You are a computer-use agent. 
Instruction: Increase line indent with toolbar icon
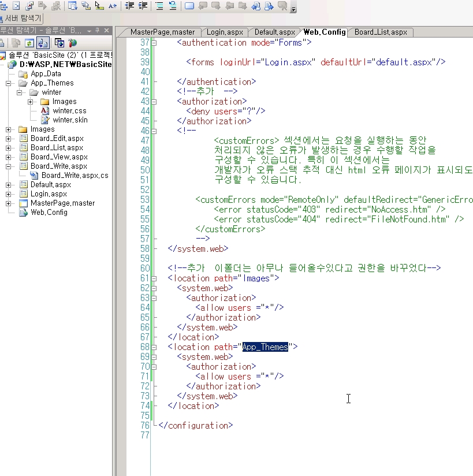(x=143, y=6)
